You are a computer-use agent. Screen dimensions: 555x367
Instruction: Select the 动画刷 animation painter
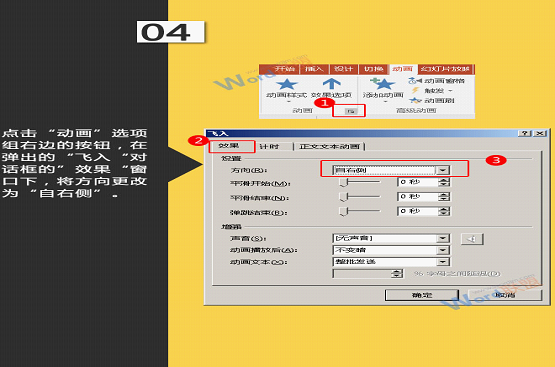432,101
